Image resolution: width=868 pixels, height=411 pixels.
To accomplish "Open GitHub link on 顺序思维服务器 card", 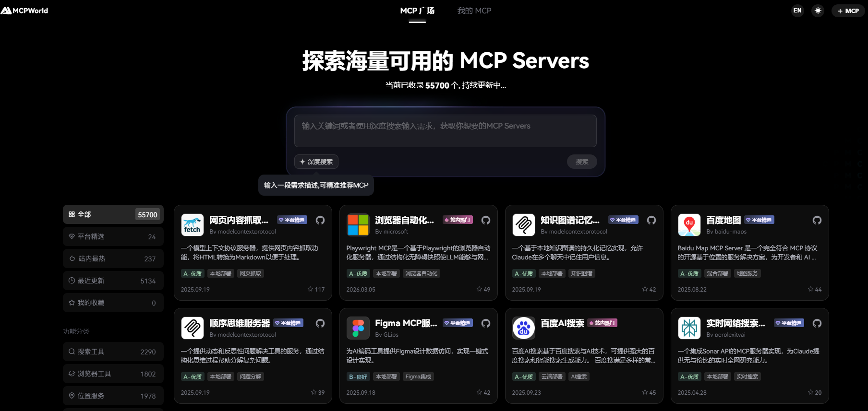I will tap(320, 323).
